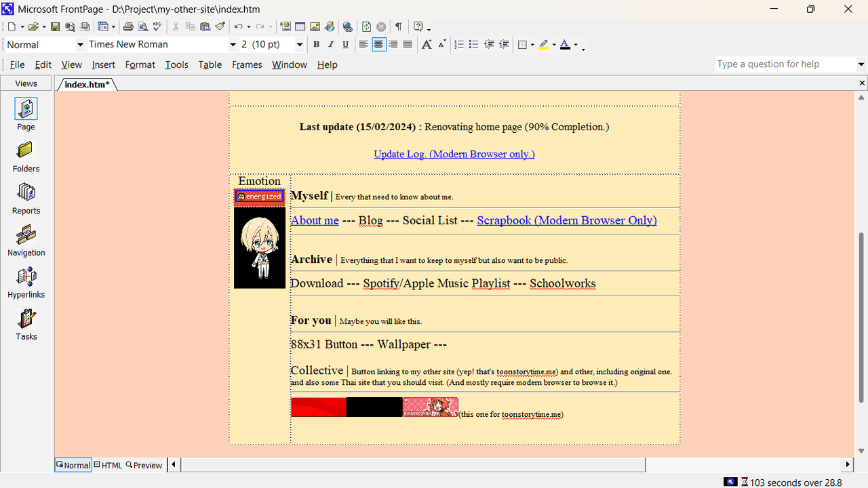Screen dimensions: 868x488
Task: Click the "About me" hyperlink
Action: click(x=315, y=220)
